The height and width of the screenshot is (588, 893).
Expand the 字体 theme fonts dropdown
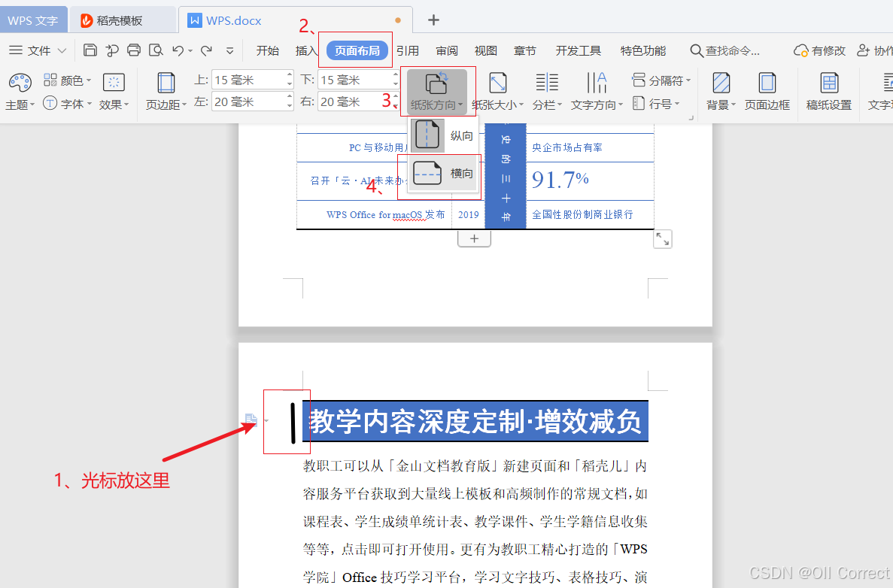[67, 104]
